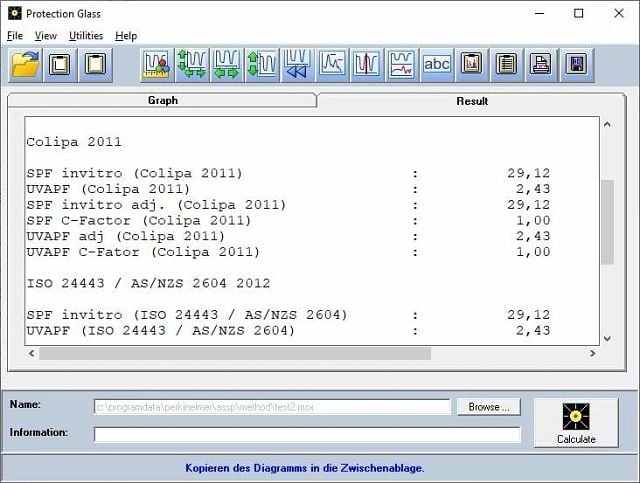Click vertical cursor icon with red line

coord(367,65)
